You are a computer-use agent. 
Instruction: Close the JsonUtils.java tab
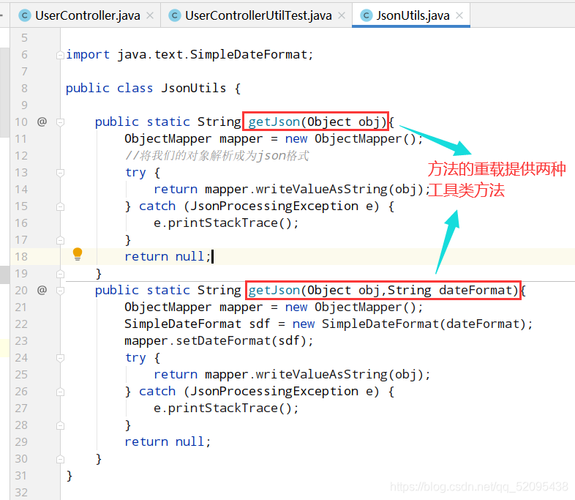(459, 15)
